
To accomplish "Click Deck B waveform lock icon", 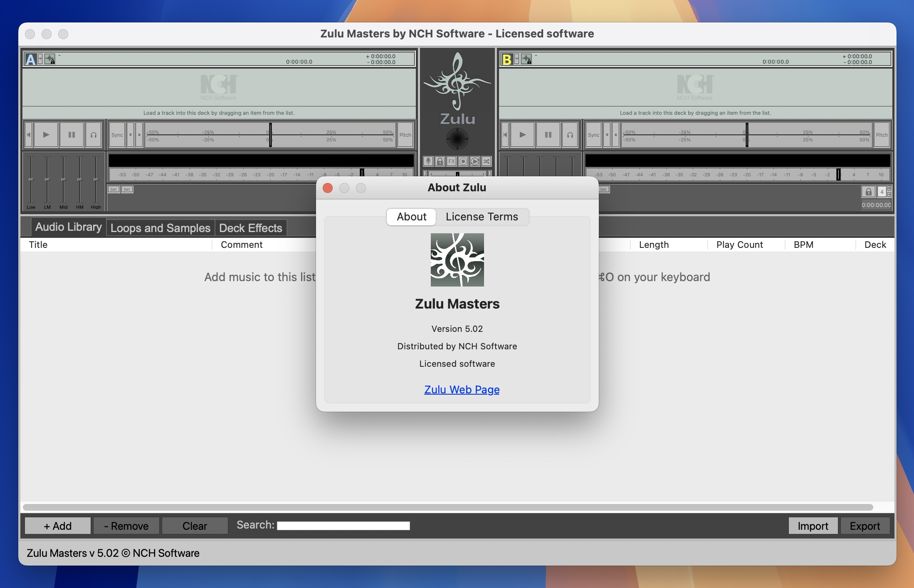I will tap(526, 59).
